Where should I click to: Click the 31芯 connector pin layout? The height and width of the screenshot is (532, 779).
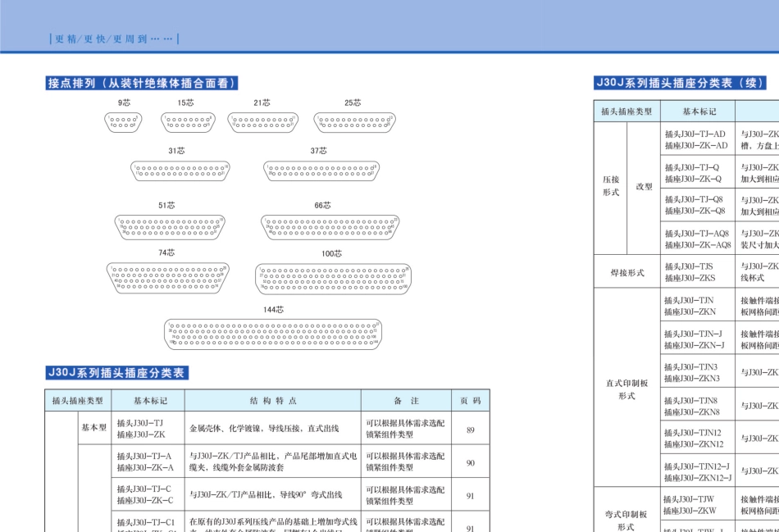(x=180, y=171)
